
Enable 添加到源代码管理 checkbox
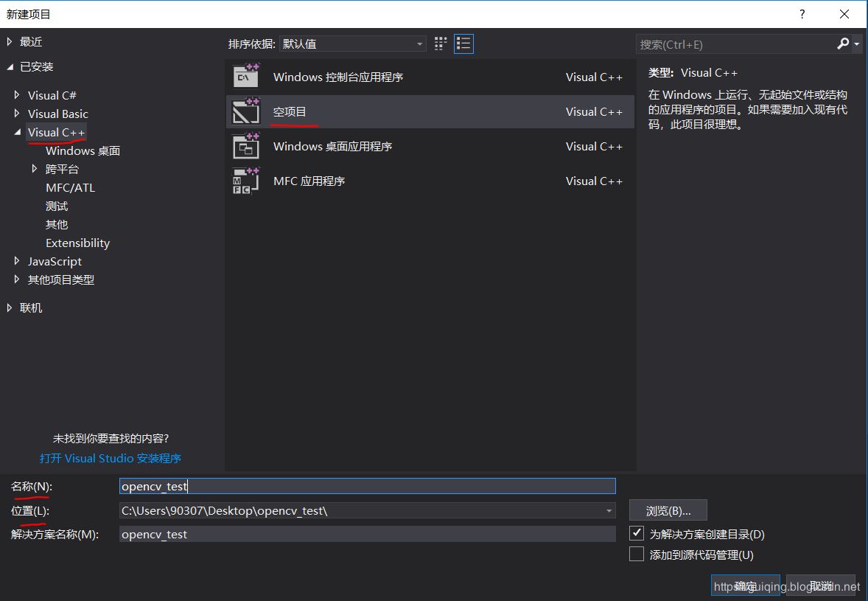click(637, 554)
